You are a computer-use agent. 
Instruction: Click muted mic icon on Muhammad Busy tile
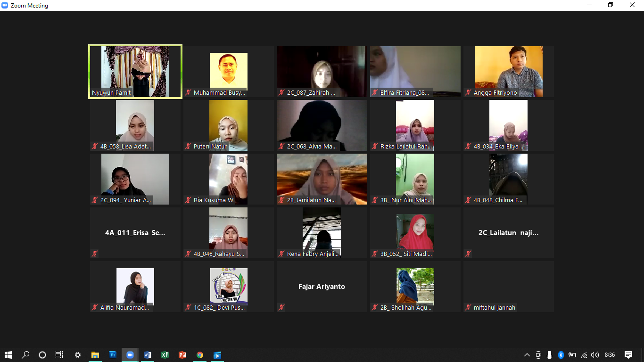coord(188,93)
